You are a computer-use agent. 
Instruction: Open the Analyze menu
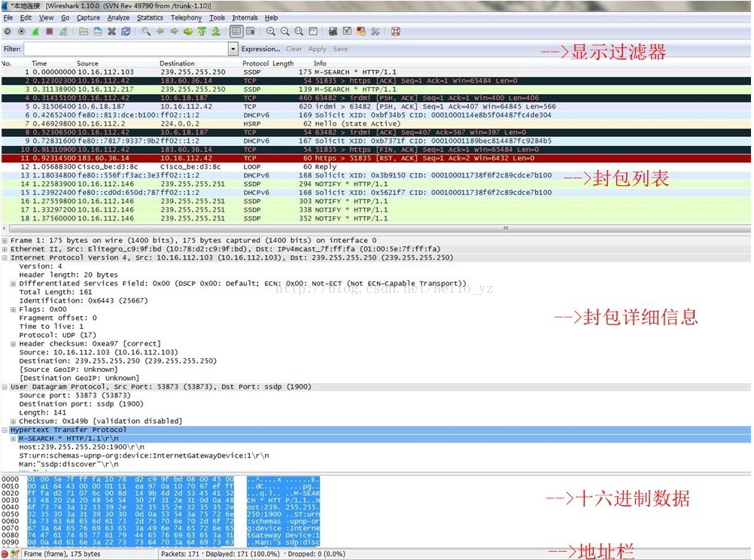click(x=118, y=18)
